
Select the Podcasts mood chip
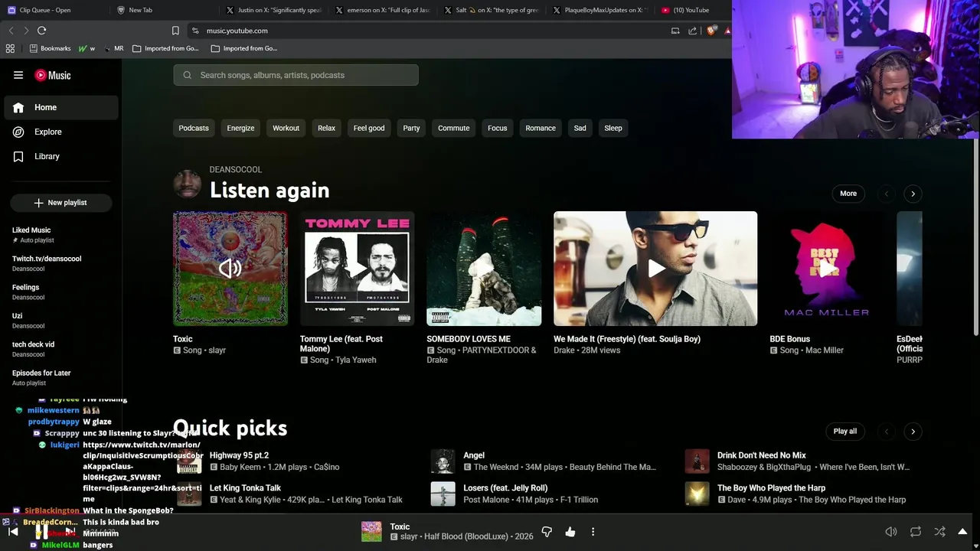tap(194, 128)
